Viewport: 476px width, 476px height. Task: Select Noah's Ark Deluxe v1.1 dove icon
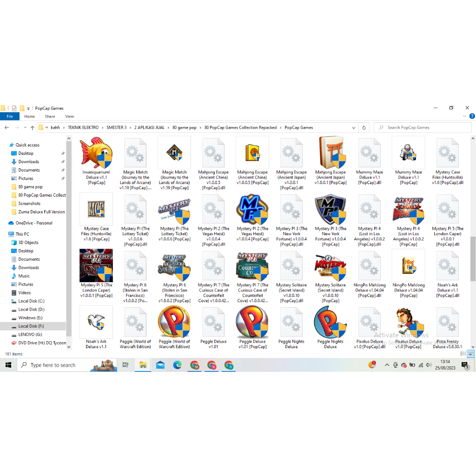click(x=96, y=322)
